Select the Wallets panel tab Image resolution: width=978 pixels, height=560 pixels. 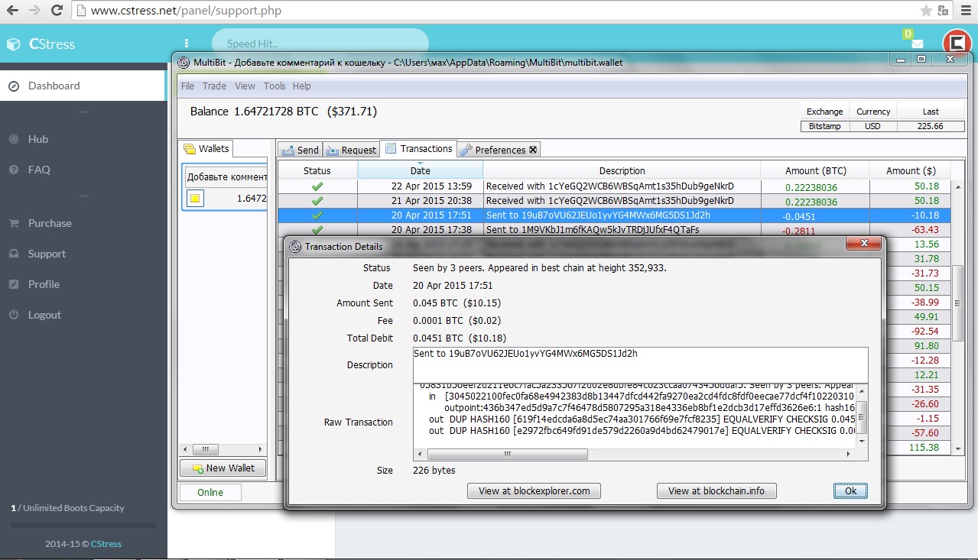[206, 148]
